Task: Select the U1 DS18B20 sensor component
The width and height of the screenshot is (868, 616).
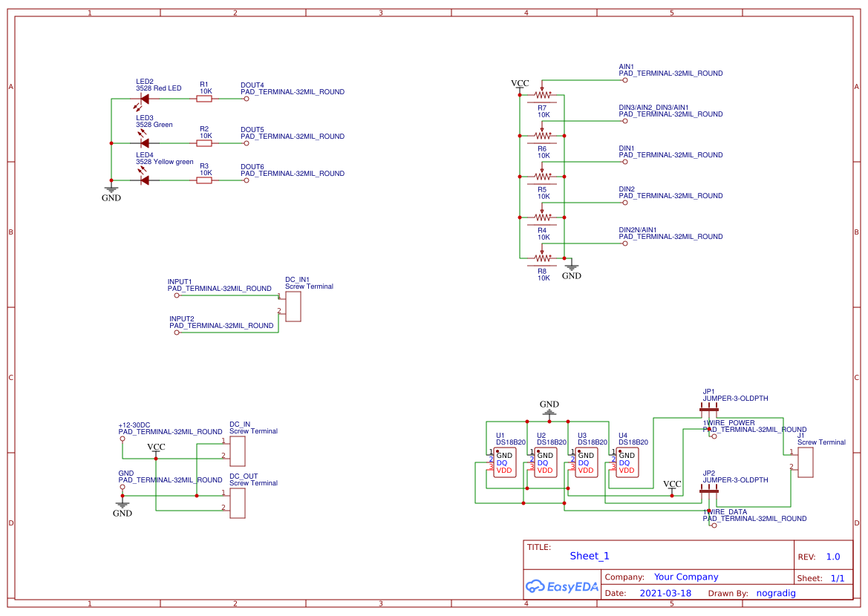Action: (504, 463)
